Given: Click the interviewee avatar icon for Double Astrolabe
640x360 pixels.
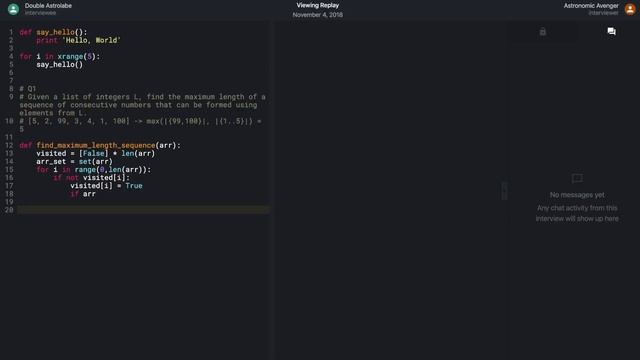Looking at the screenshot, I should pos(13,9).
